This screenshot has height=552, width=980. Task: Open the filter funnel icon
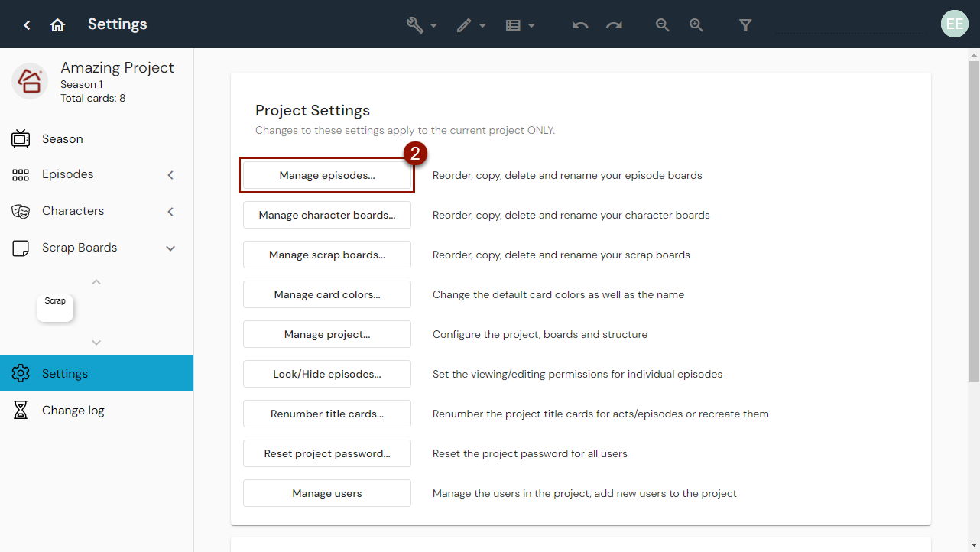coord(745,25)
